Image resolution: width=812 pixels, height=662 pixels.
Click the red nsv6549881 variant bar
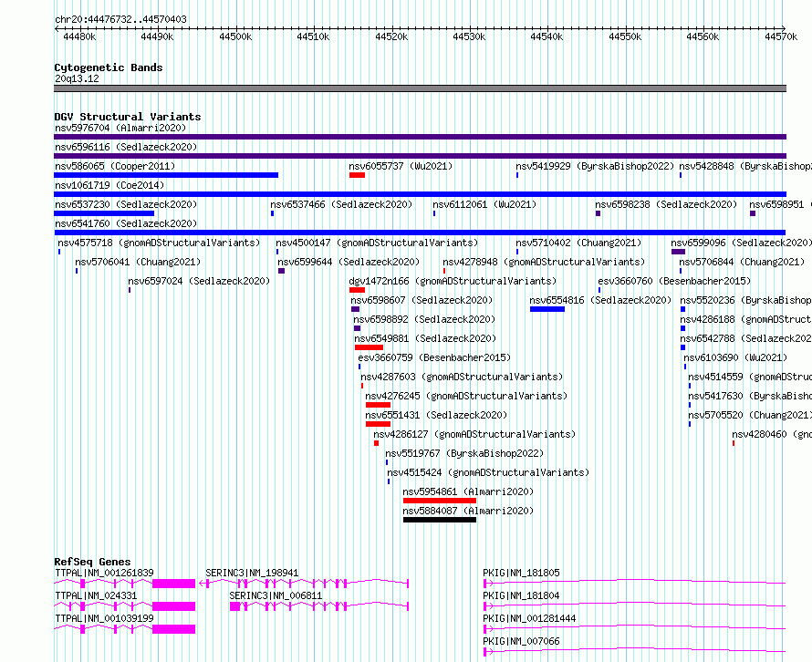tap(369, 347)
